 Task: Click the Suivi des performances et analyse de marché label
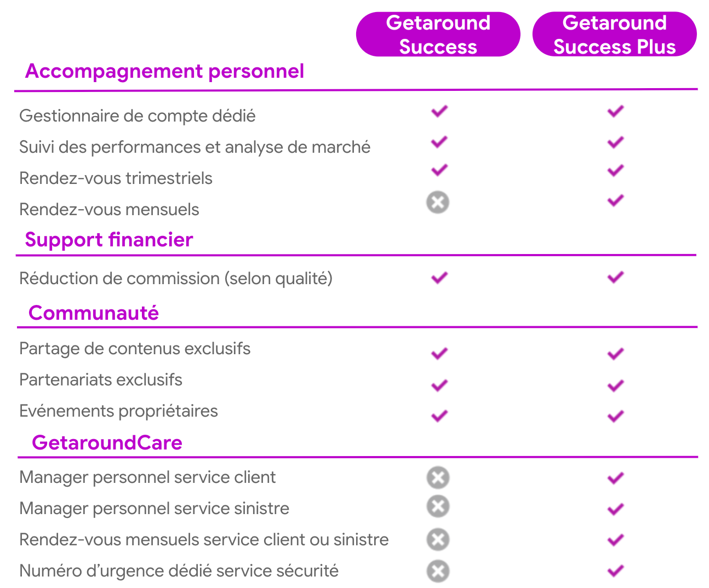(195, 147)
